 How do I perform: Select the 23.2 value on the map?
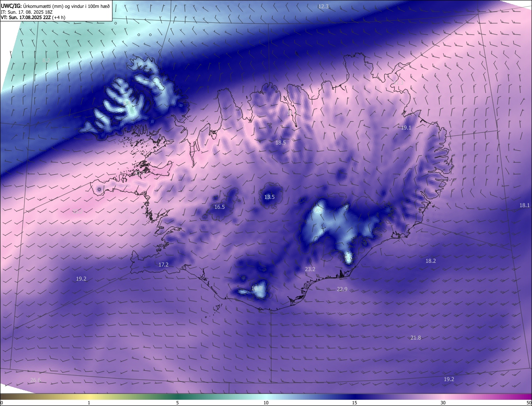coord(310,269)
